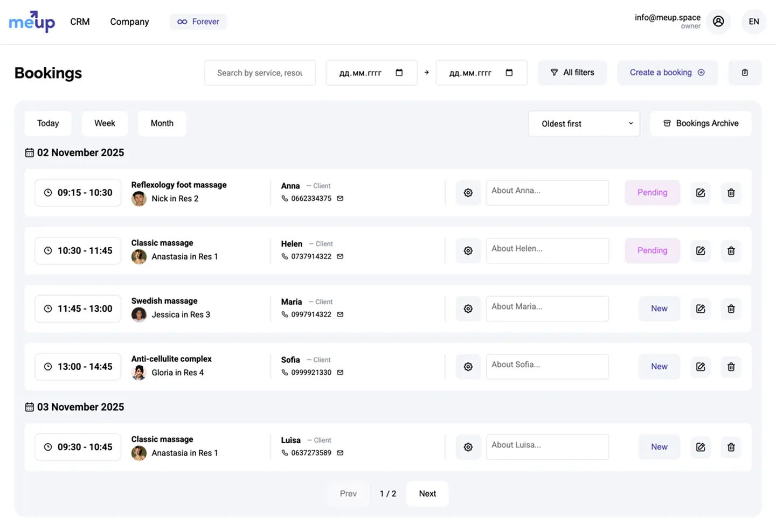
Task: Switch to the Week view tab
Action: coord(105,123)
